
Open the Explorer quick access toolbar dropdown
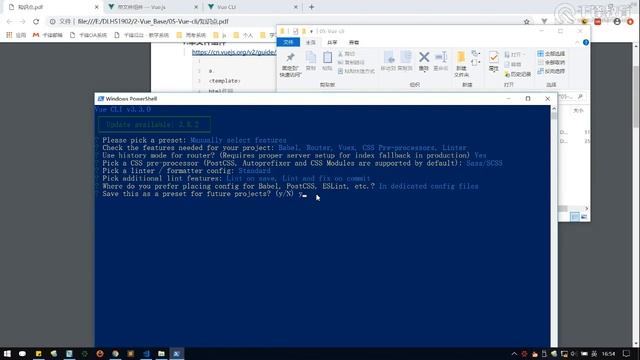point(311,31)
